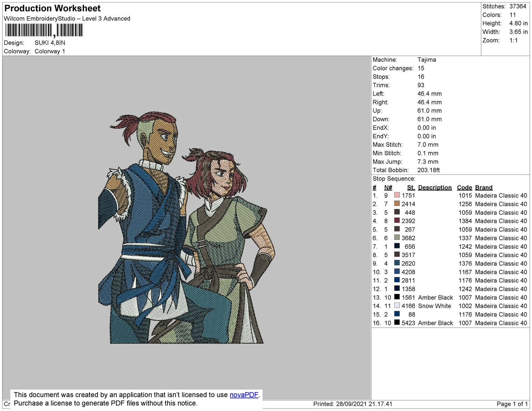Select the printed timestamp "28/09/2021 21.17.41"
This screenshot has width=532, height=411.
point(364,404)
